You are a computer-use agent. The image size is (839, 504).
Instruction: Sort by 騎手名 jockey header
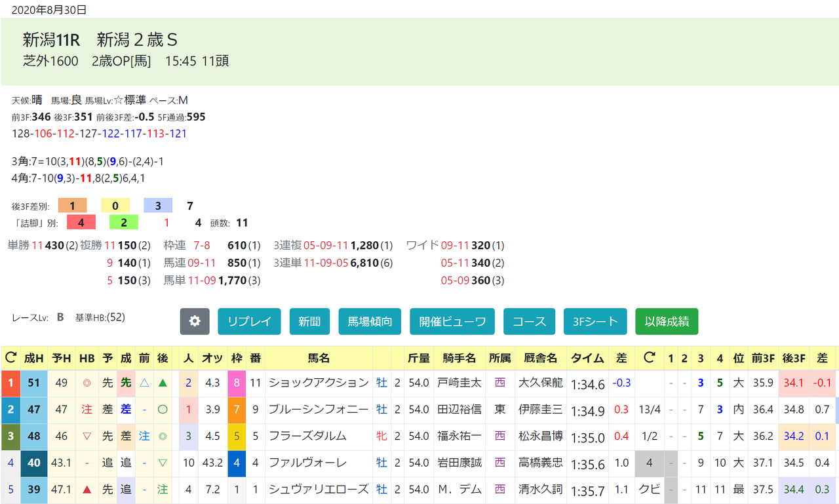point(459,358)
